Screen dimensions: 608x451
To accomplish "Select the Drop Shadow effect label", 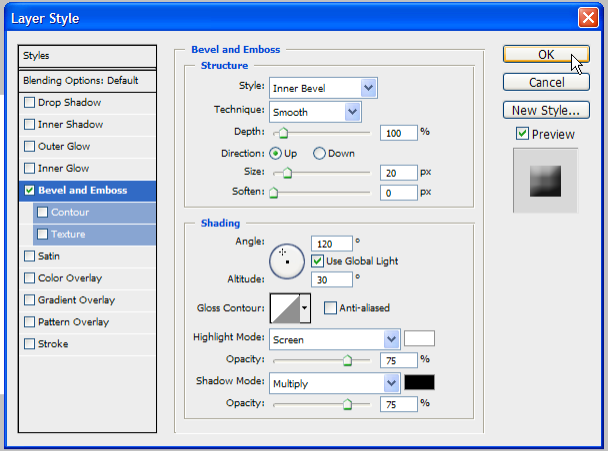I will [70, 103].
